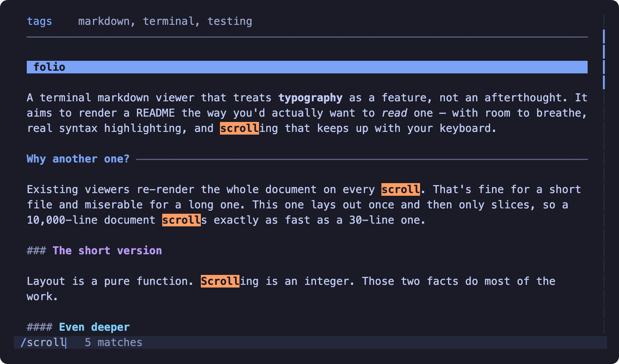Click the '####' marker before Even deeper

click(39, 327)
